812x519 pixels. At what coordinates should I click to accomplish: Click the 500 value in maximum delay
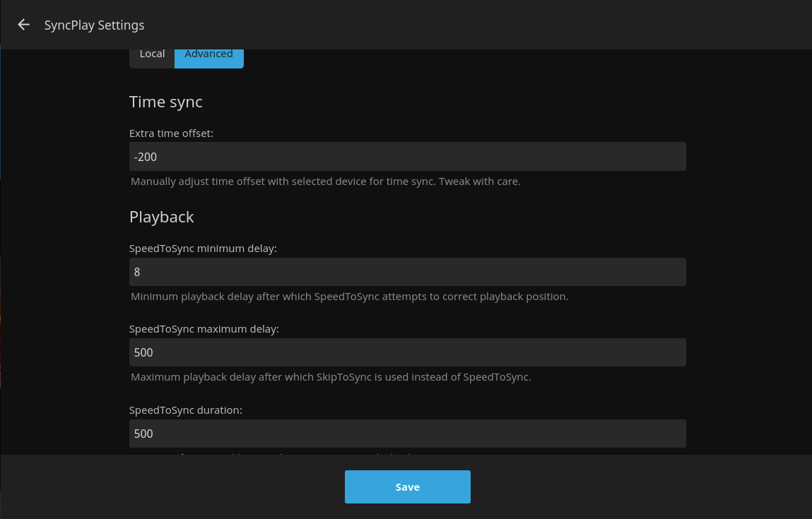tap(143, 352)
